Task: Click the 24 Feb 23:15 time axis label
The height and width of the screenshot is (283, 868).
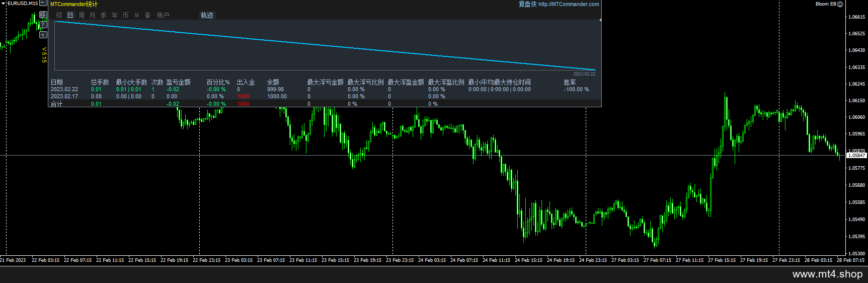Action: 593,260
